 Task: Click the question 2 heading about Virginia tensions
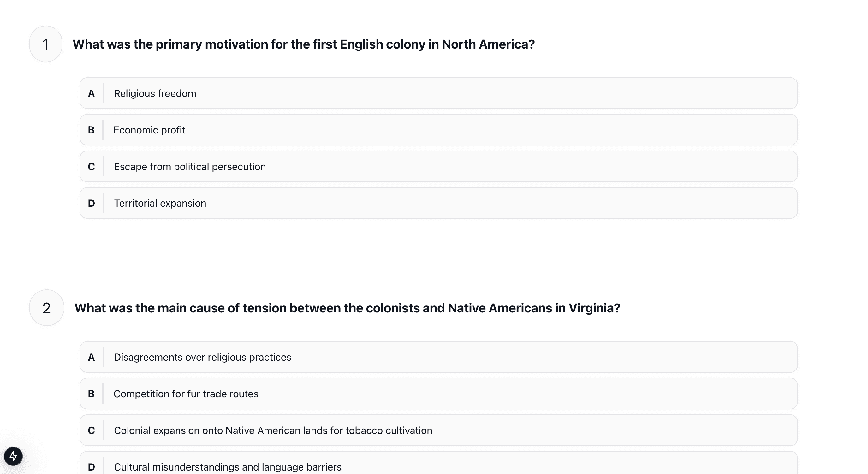tap(347, 308)
